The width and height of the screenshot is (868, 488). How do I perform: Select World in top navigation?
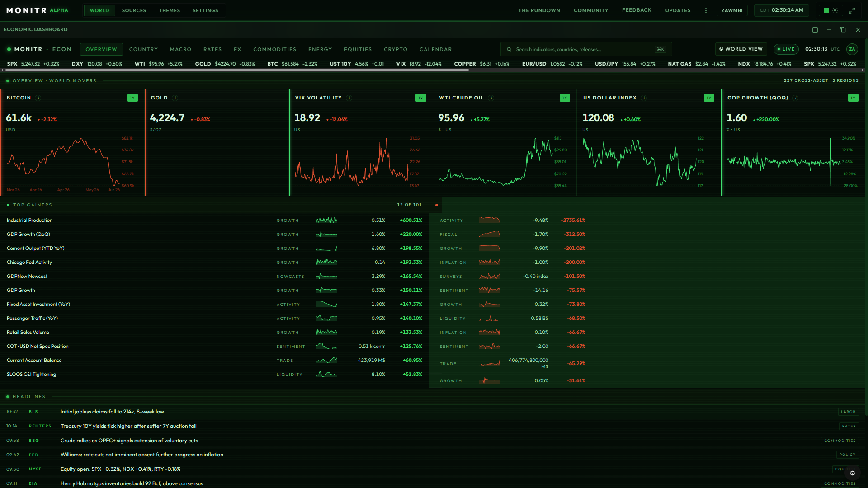[99, 10]
